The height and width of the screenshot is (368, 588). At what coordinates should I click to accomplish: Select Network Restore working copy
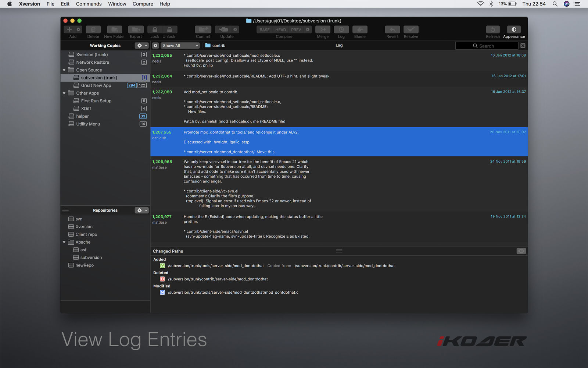pyautogui.click(x=105, y=62)
